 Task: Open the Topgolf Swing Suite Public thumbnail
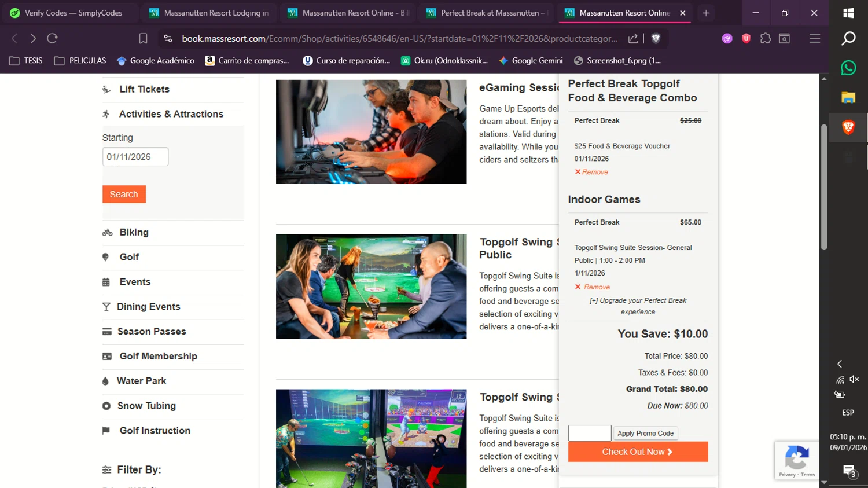(x=371, y=287)
